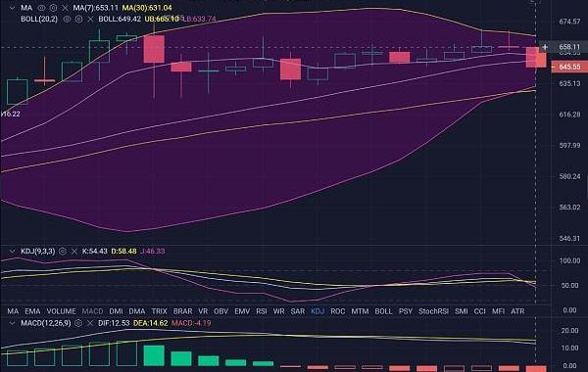This screenshot has height=372, width=588.
Task: Collapse the MACD panel chevron
Action: (x=12, y=323)
